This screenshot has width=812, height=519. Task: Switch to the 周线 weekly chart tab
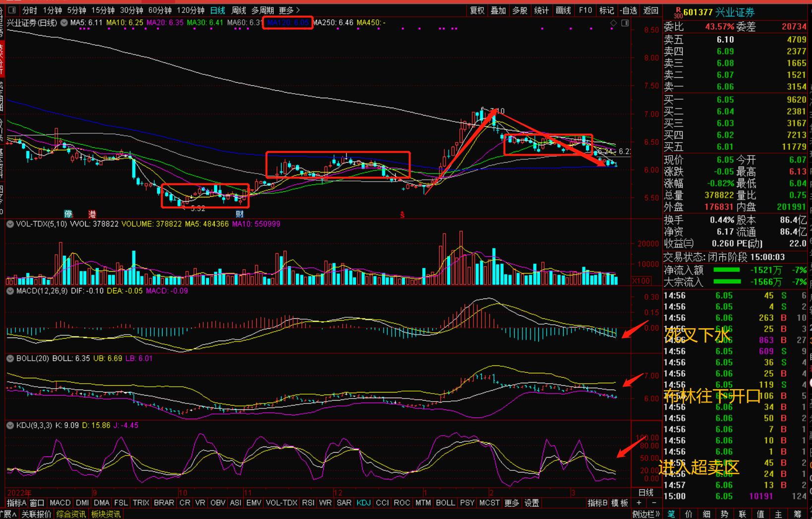click(239, 10)
